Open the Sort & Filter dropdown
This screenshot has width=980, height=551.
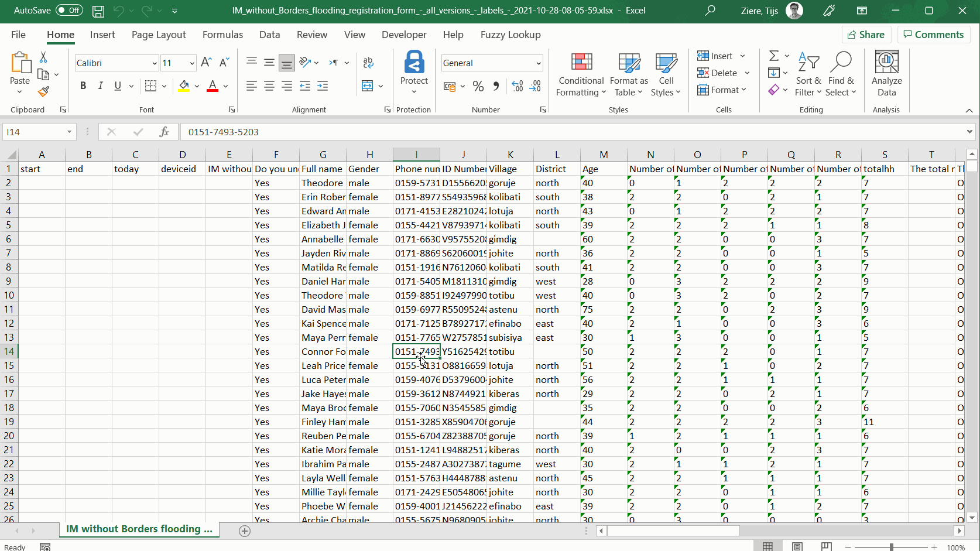coord(808,74)
